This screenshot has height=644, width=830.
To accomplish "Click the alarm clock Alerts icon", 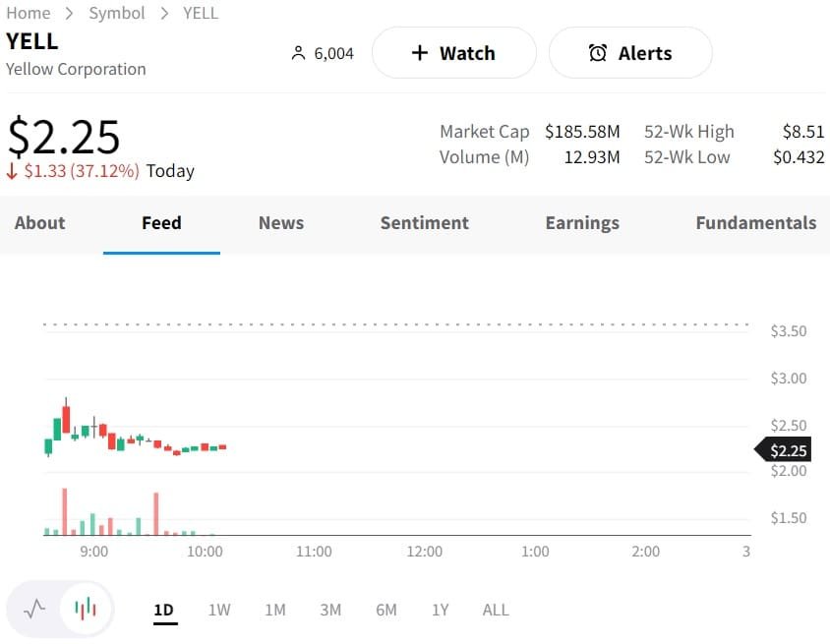I will coord(598,53).
